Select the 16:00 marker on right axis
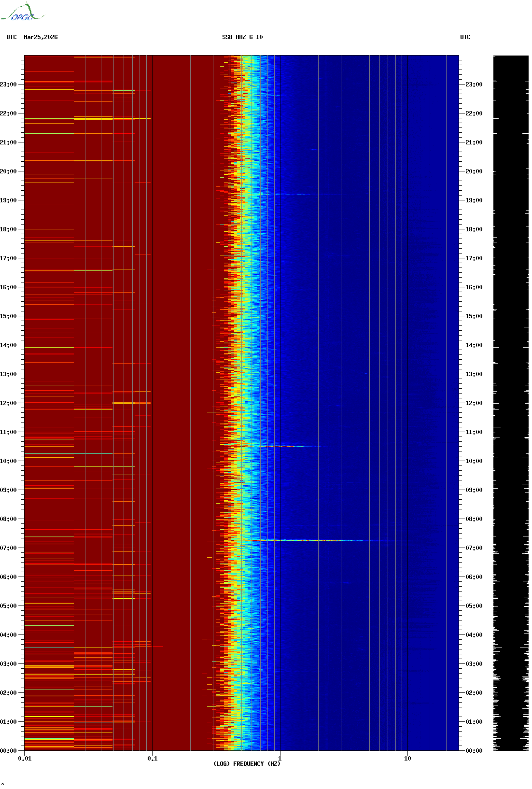 pos(474,287)
